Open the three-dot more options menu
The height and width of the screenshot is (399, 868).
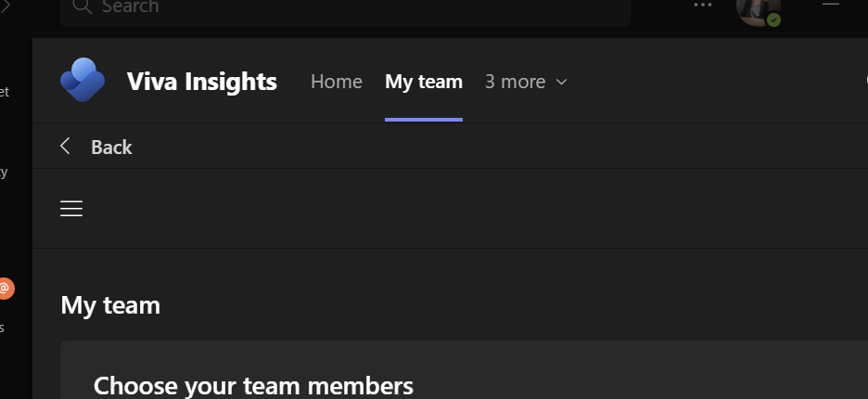pyautogui.click(x=704, y=6)
